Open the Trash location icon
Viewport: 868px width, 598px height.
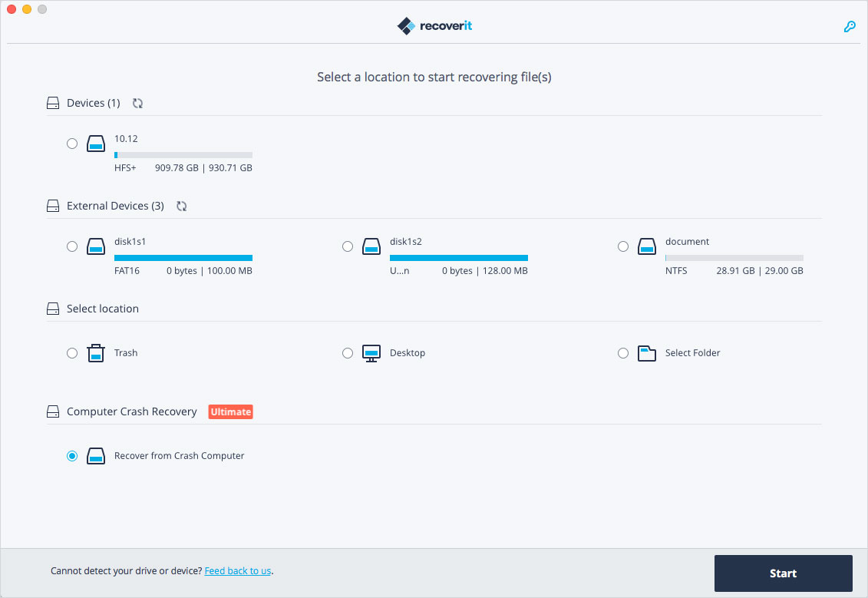(x=95, y=352)
